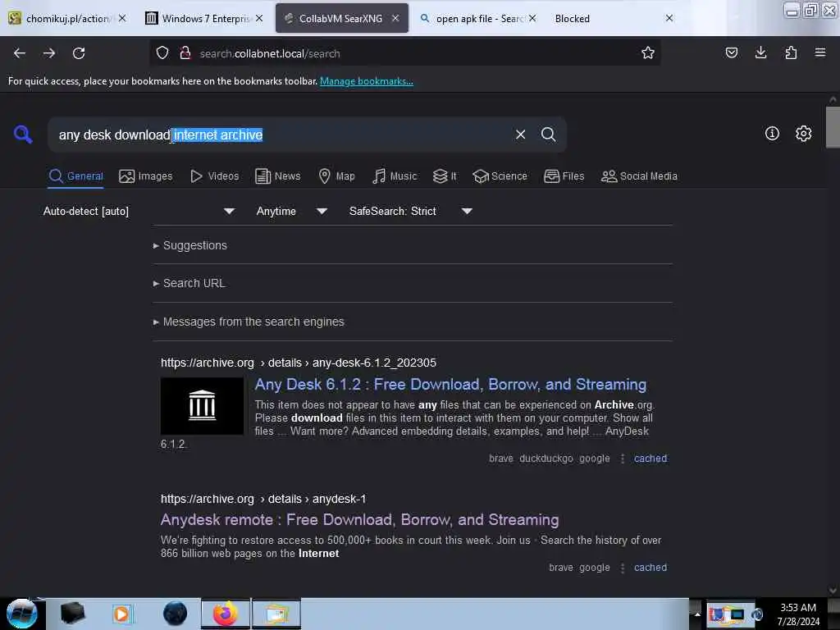Viewport: 840px width, 630px height.
Task: Select the Files search category
Action: pyautogui.click(x=564, y=176)
